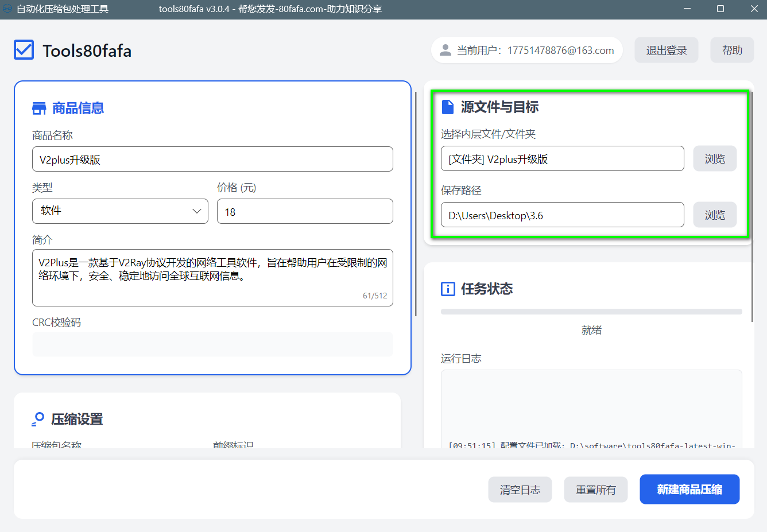
Task: Start 新建商品压缩 task
Action: tap(689, 490)
